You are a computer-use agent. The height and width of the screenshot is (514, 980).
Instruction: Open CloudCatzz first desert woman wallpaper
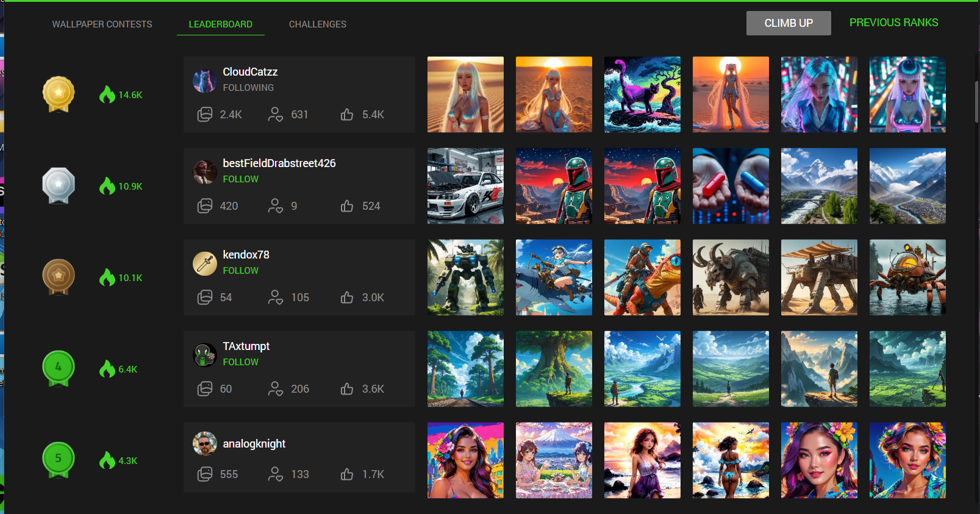tap(465, 95)
